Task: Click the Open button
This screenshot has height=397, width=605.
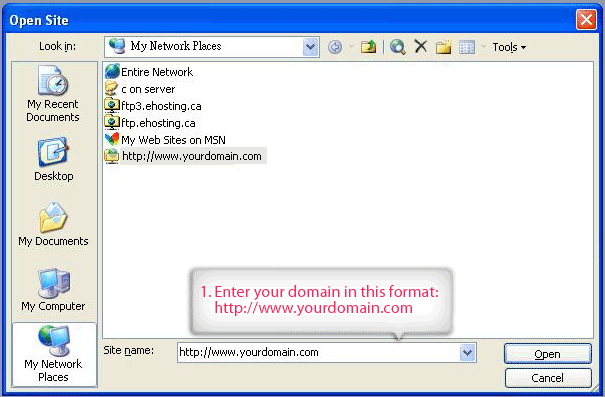Action: tap(548, 354)
